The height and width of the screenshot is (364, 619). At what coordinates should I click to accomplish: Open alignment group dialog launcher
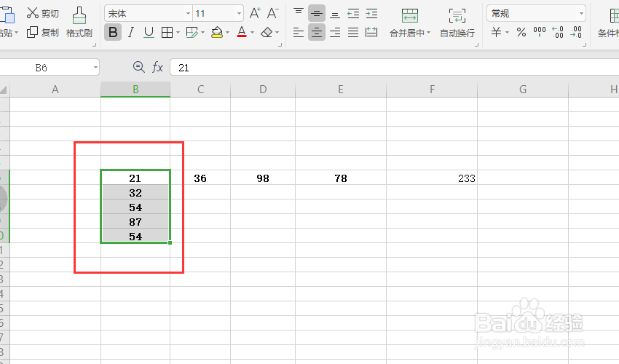476,44
